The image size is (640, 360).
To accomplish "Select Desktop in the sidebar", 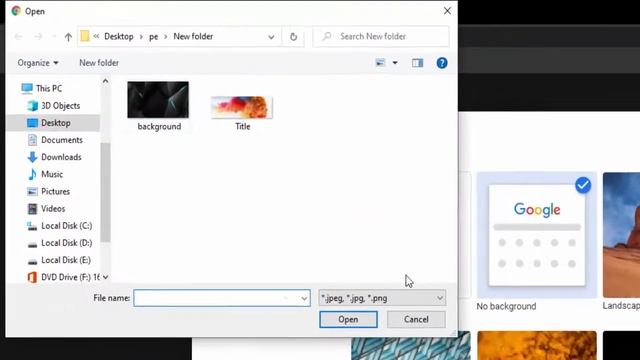I will coord(53,123).
